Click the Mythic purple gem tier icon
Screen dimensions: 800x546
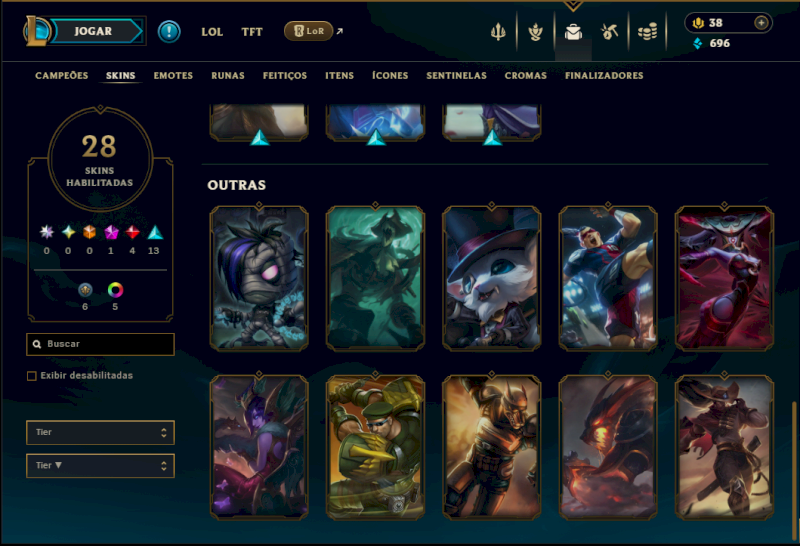pyautogui.click(x=111, y=233)
